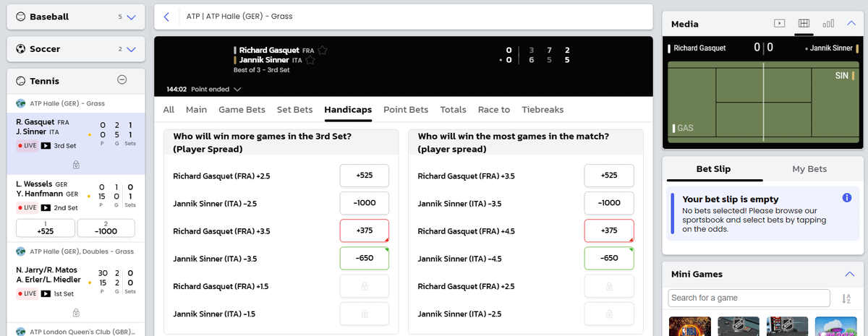This screenshot has height=336, width=868.
Task: Collapse the Tennis section with the minus icon
Action: pos(122,81)
